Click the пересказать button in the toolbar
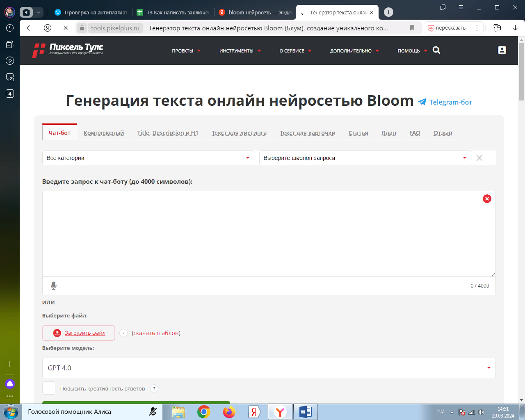Image resolution: width=525 pixels, height=420 pixels. pos(447,28)
